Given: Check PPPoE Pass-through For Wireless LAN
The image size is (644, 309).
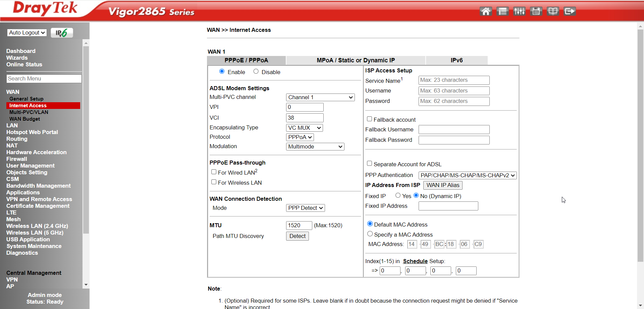Looking at the screenshot, I should (214, 182).
